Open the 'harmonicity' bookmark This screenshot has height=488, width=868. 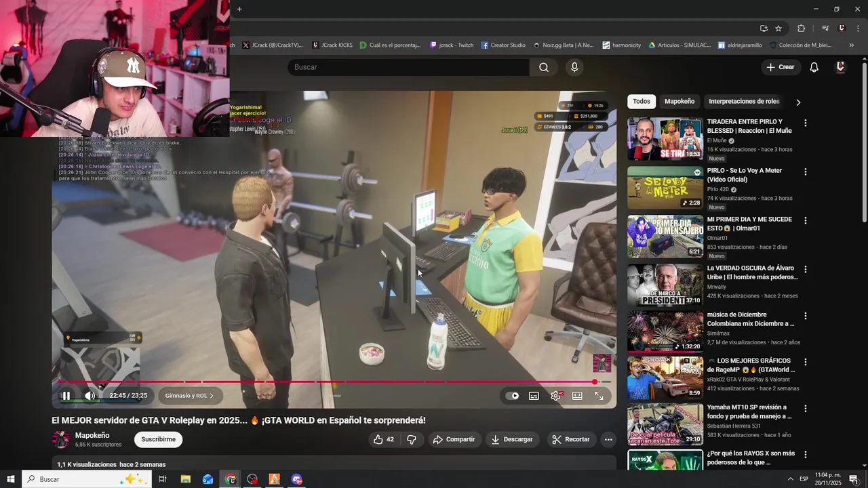click(x=622, y=45)
